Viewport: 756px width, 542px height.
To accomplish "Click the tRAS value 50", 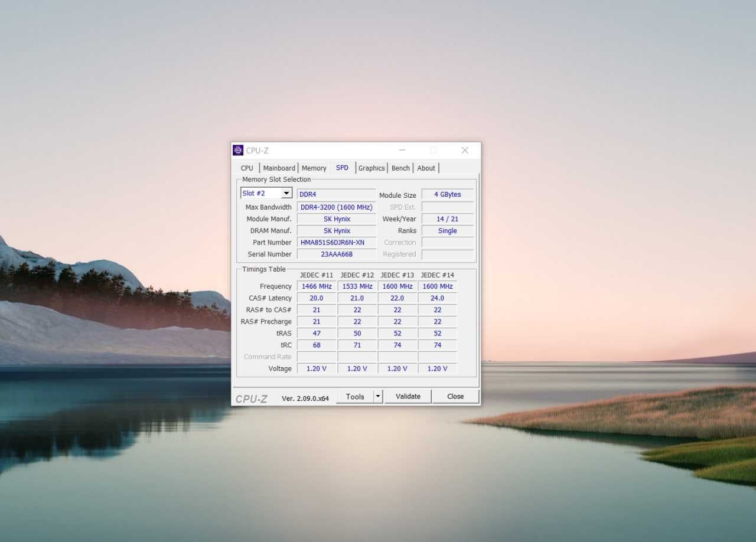I will (357, 334).
